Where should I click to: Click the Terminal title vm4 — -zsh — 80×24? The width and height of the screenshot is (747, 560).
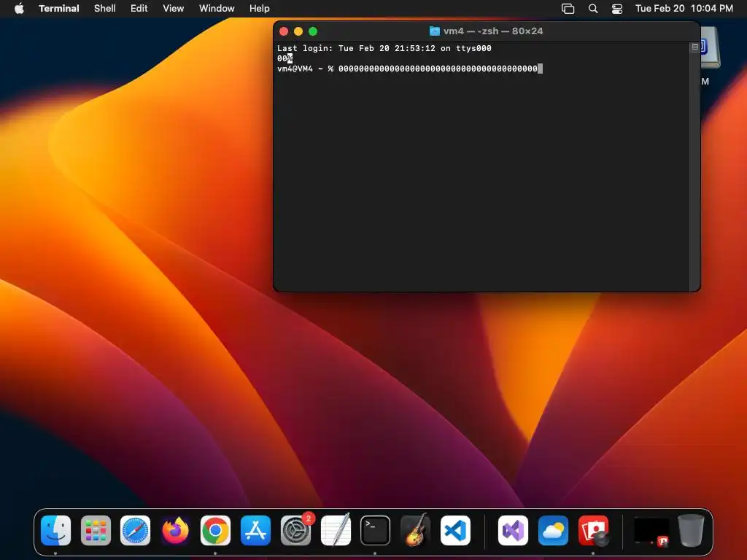493,31
